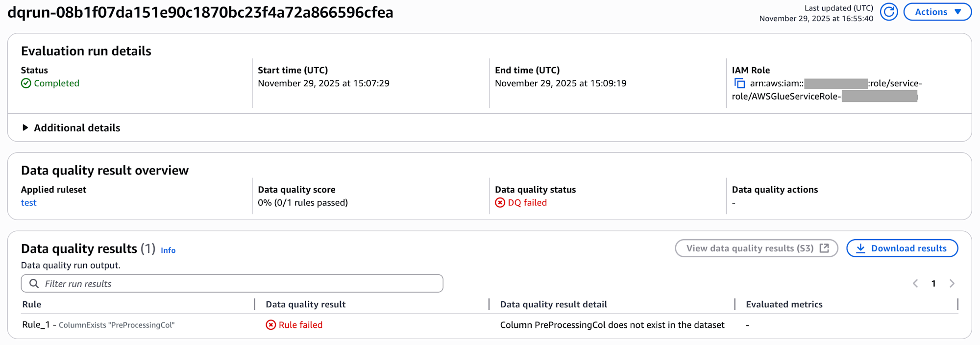Click the external link icon for S3 results
This screenshot has height=345, width=980.
[x=825, y=248]
